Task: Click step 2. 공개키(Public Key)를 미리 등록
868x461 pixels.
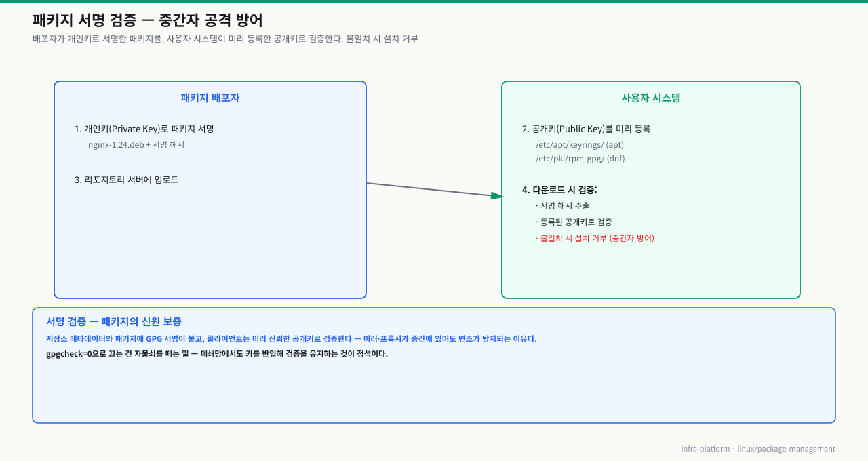Action: (x=587, y=129)
